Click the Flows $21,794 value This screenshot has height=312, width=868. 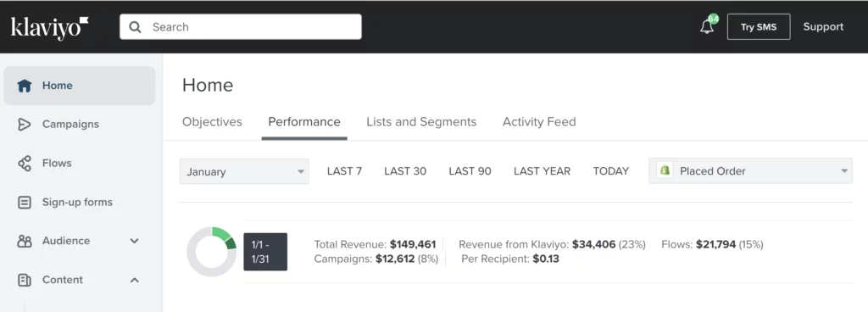tap(715, 244)
